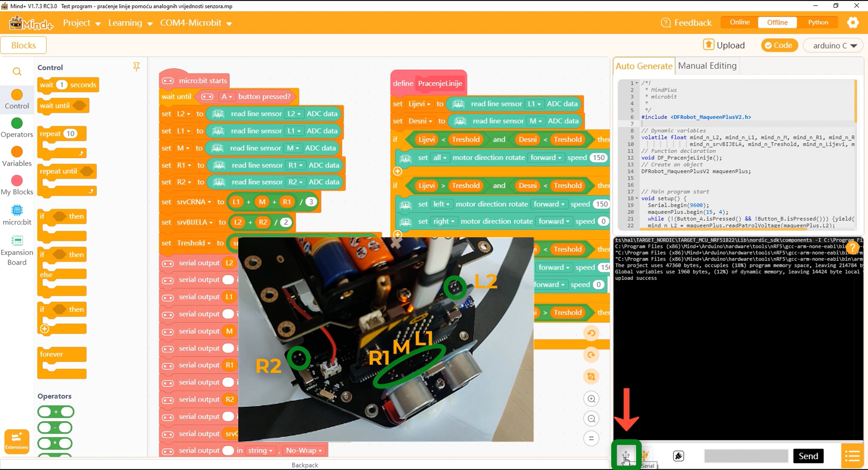Click the orange disconnect serial icon
The height and width of the screenshot is (470, 868).
coord(646,455)
